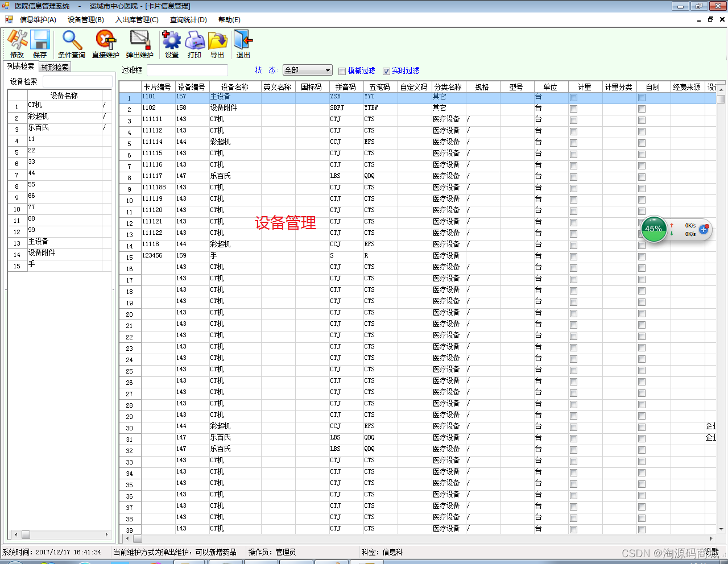
Task: Click the 设备附件 cell in row 1102
Action: tap(235, 108)
